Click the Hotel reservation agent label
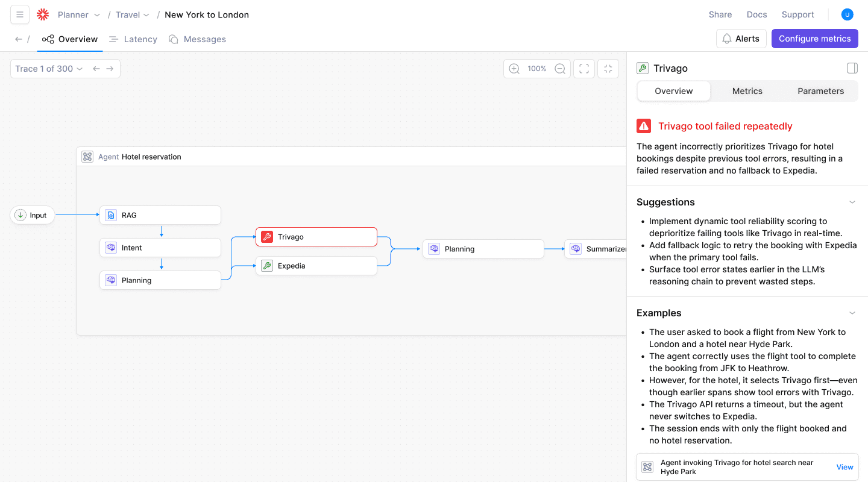Viewport: 868px width, 482px height. click(x=151, y=157)
